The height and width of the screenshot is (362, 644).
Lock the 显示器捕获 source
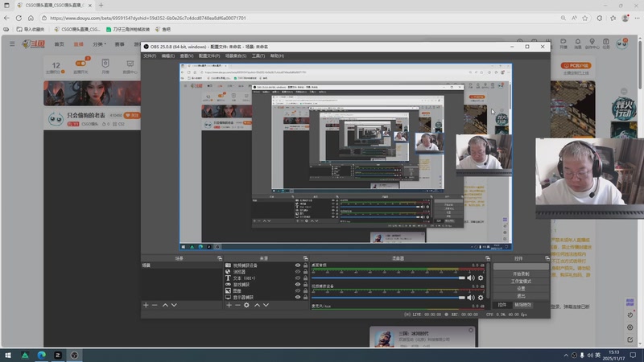pyautogui.click(x=305, y=297)
